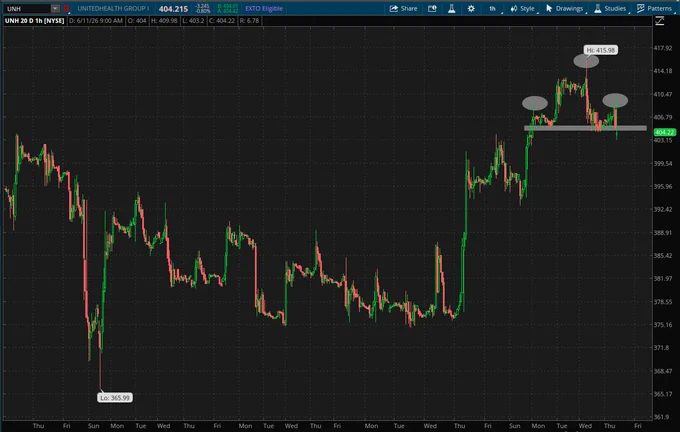Open the Studies menu
Screen dimensions: 680x432
tap(611, 8)
